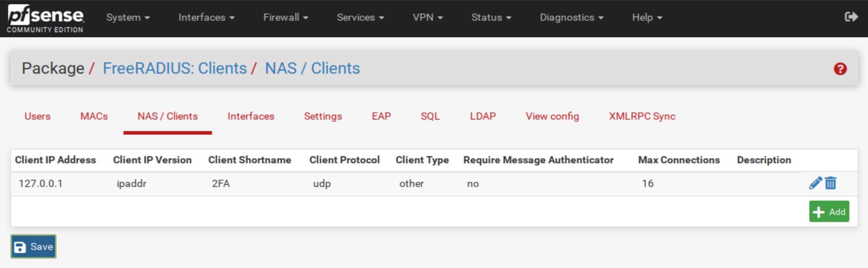Click the Client IP Address column header

55,160
